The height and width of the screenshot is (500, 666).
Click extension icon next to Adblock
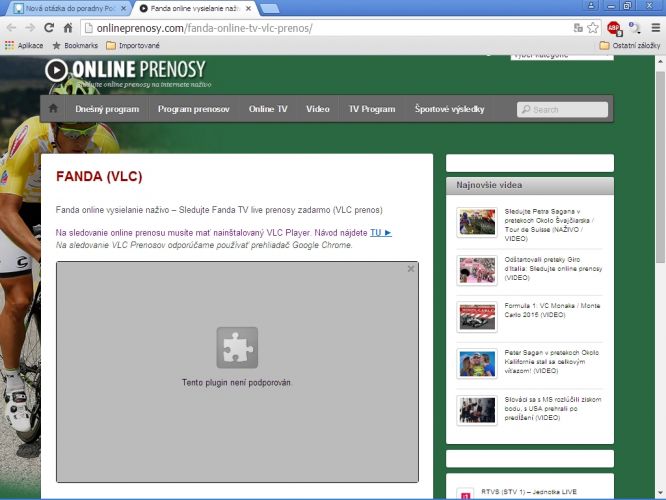pyautogui.click(x=635, y=28)
